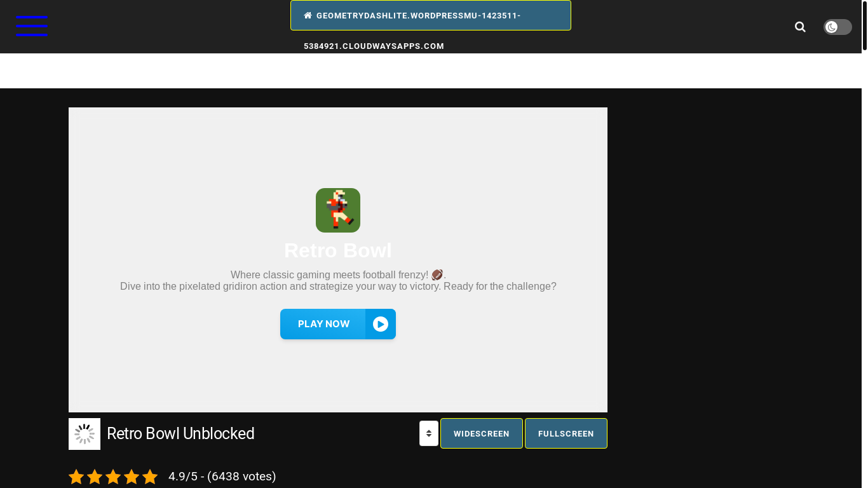Toggle dark mode switch

[x=837, y=27]
